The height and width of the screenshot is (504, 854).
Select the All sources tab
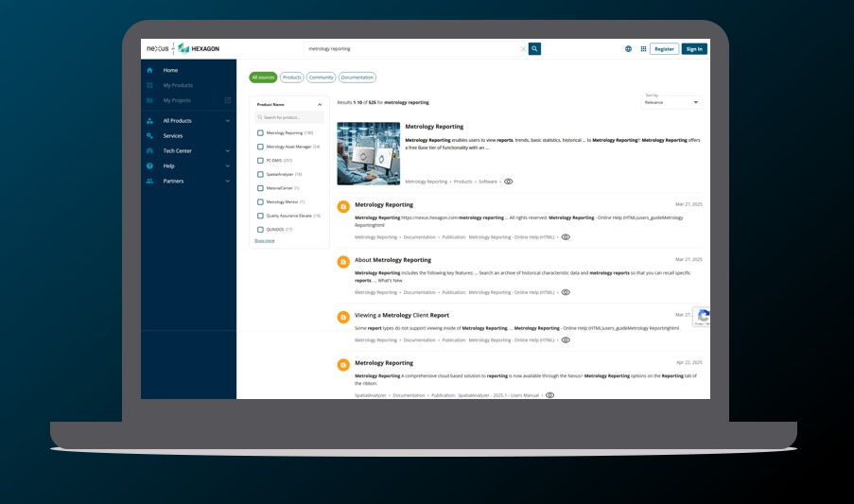[x=263, y=78]
